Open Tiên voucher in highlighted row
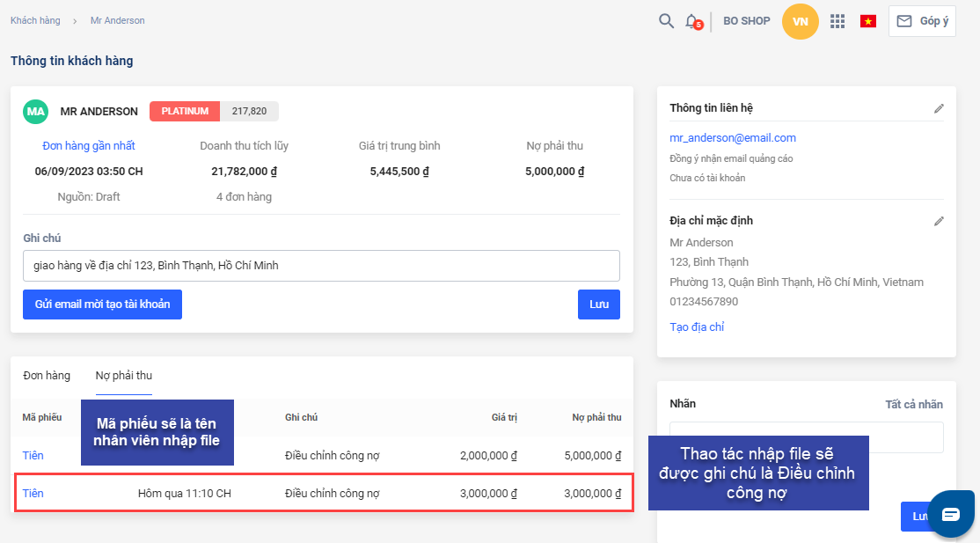The image size is (980, 543). coord(33,494)
